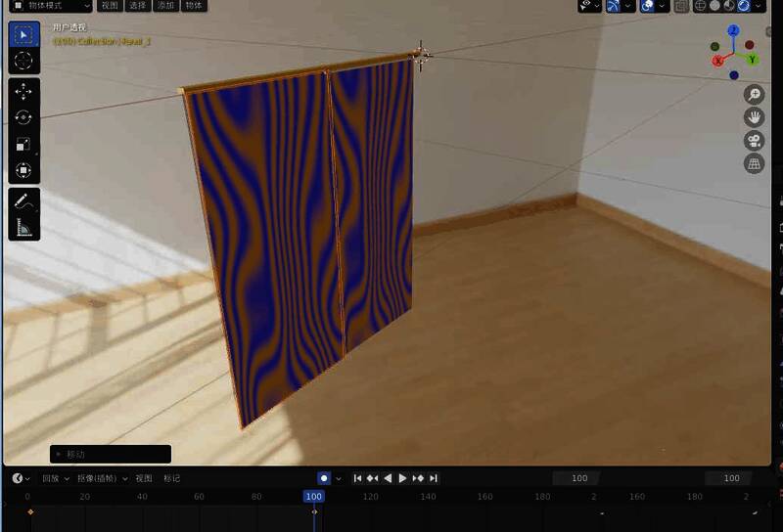Open the 添加 menu
The width and height of the screenshot is (783, 532).
(x=166, y=6)
